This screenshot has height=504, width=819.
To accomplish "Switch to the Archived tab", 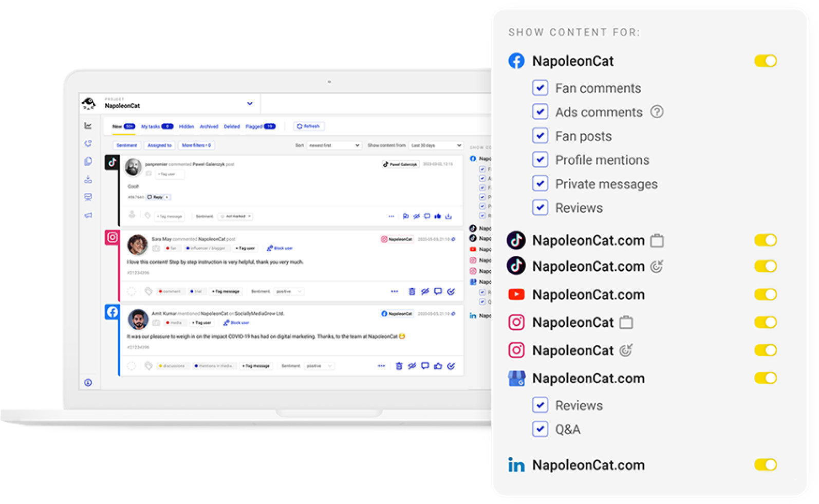I will (209, 126).
